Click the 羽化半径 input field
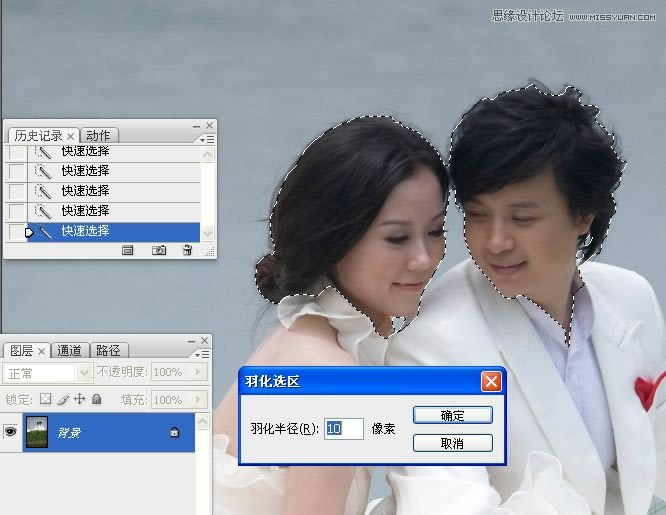This screenshot has height=515, width=666. [x=343, y=428]
